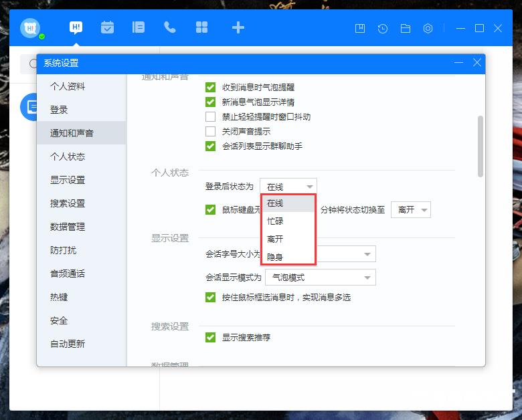This screenshot has height=420, width=522.
Task: Close the 系统设置 dialog
Action: tap(476, 63)
